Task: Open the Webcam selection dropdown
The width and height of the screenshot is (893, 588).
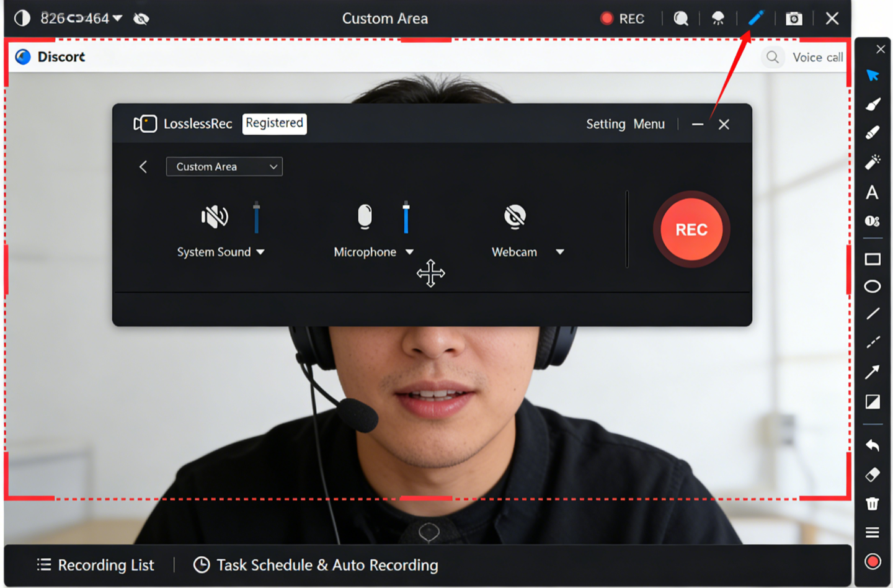Action: coord(560,252)
